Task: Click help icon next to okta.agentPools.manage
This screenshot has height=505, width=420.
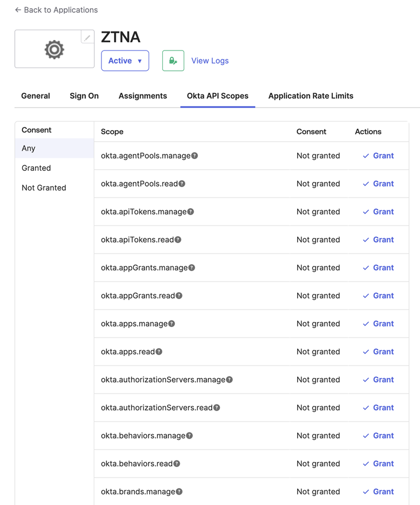Action: tap(195, 156)
